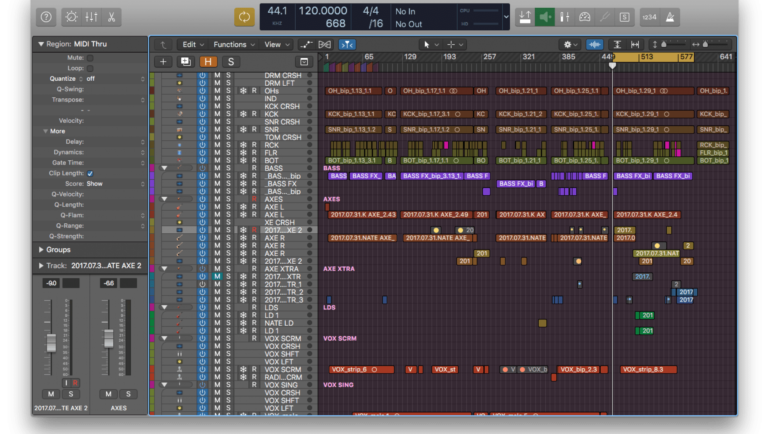
Task: Open the Edit menu
Action: pos(193,45)
